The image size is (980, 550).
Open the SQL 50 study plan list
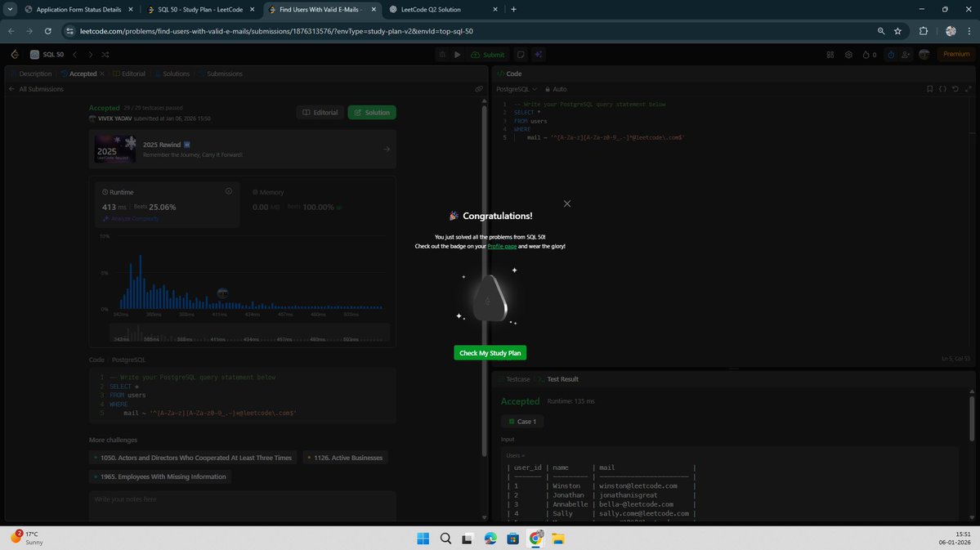click(47, 55)
